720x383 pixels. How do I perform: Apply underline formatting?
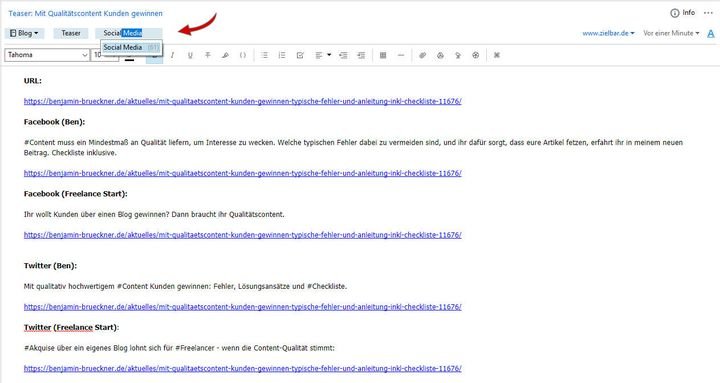(x=190, y=55)
